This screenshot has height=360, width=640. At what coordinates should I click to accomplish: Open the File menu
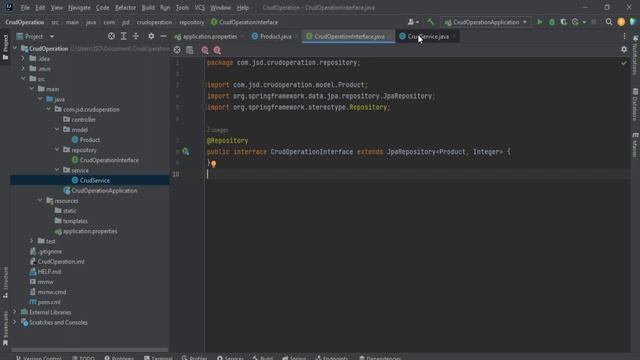coord(25,7)
